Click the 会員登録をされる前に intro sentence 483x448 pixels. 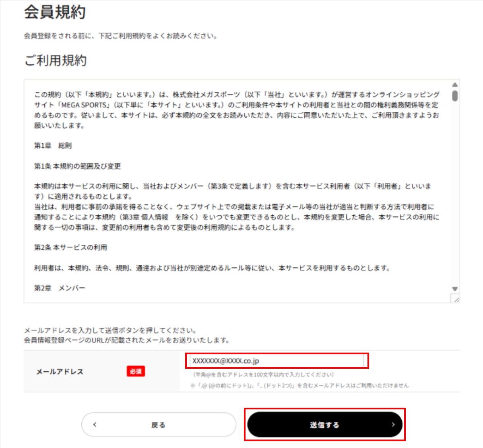(121, 36)
